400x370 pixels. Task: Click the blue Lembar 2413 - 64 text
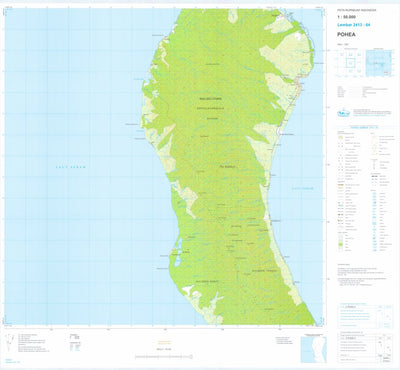354,25
